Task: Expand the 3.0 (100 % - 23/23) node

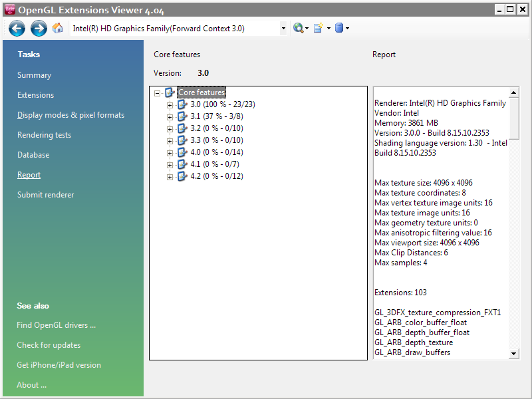Action: click(170, 105)
